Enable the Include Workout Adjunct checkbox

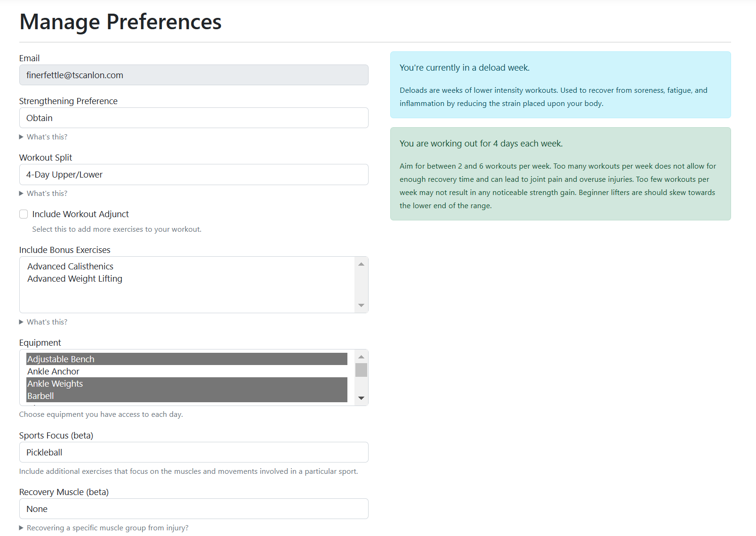[24, 214]
